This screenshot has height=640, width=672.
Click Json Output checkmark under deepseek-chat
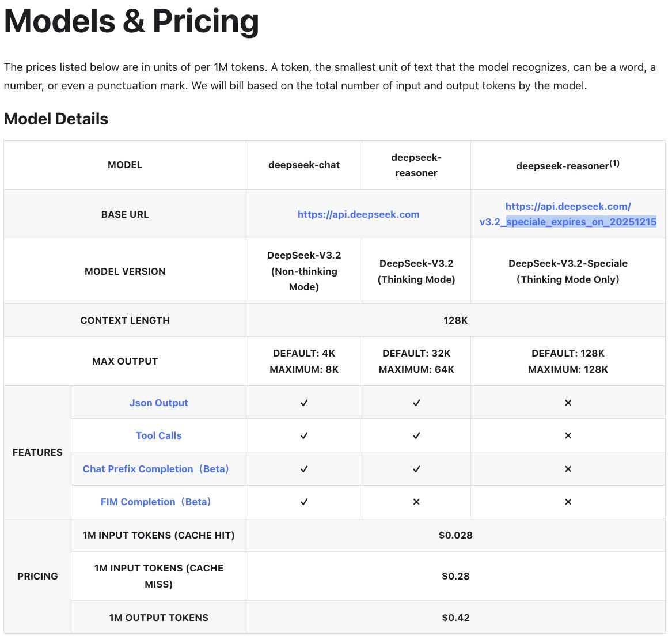[x=304, y=403]
